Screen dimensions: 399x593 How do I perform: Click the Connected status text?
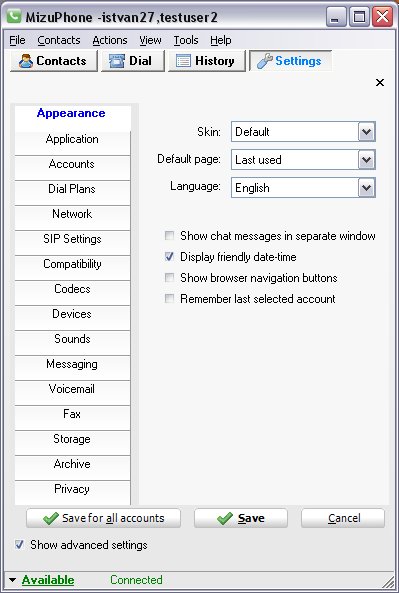tap(136, 580)
